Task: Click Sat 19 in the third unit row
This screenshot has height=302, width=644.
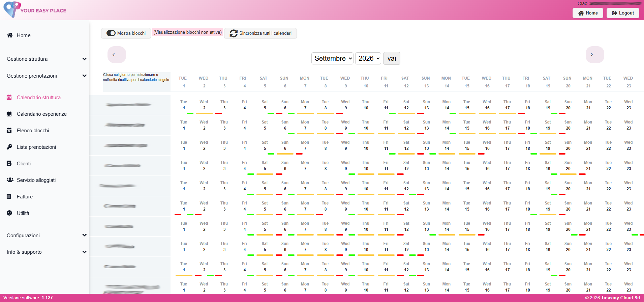Action: (548, 145)
